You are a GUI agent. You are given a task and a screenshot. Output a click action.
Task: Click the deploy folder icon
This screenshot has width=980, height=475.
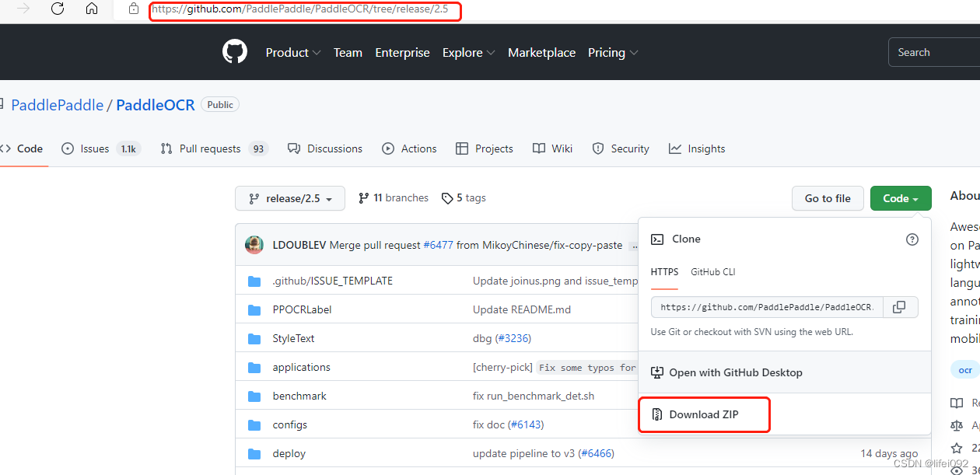254,453
